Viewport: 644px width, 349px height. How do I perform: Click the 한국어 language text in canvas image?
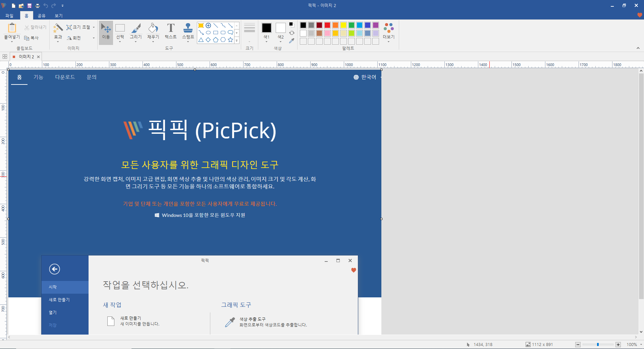[369, 77]
